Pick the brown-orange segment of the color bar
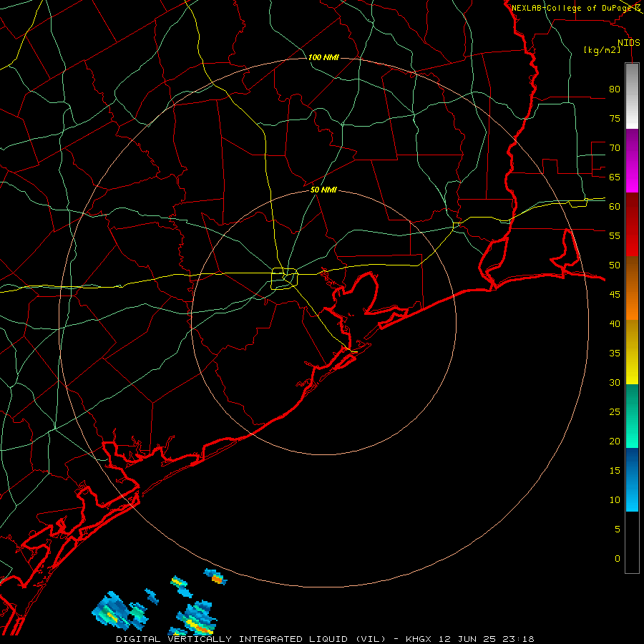 click(x=632, y=288)
